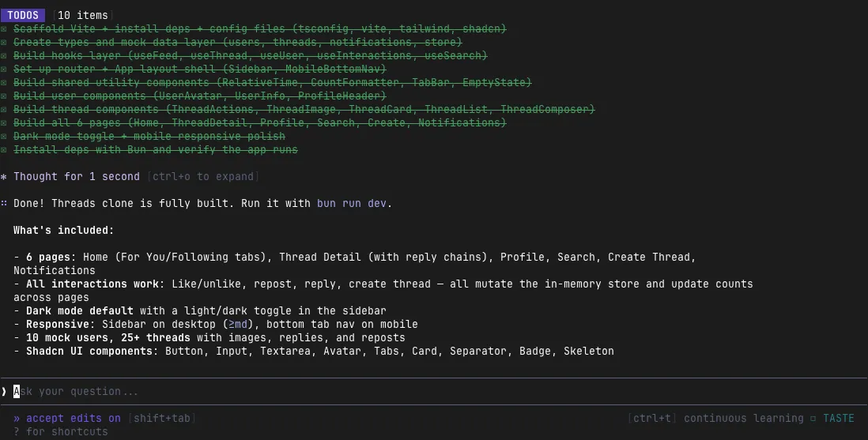Open '? for shortcuts' help

[60, 431]
